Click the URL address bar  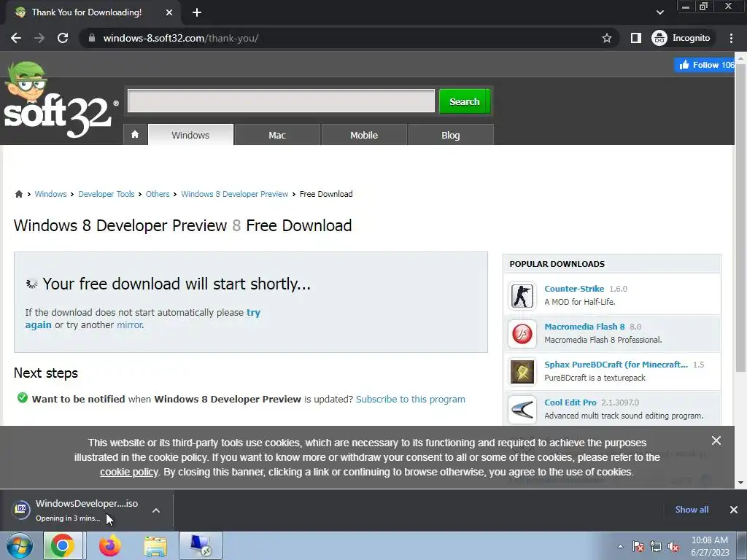point(348,38)
